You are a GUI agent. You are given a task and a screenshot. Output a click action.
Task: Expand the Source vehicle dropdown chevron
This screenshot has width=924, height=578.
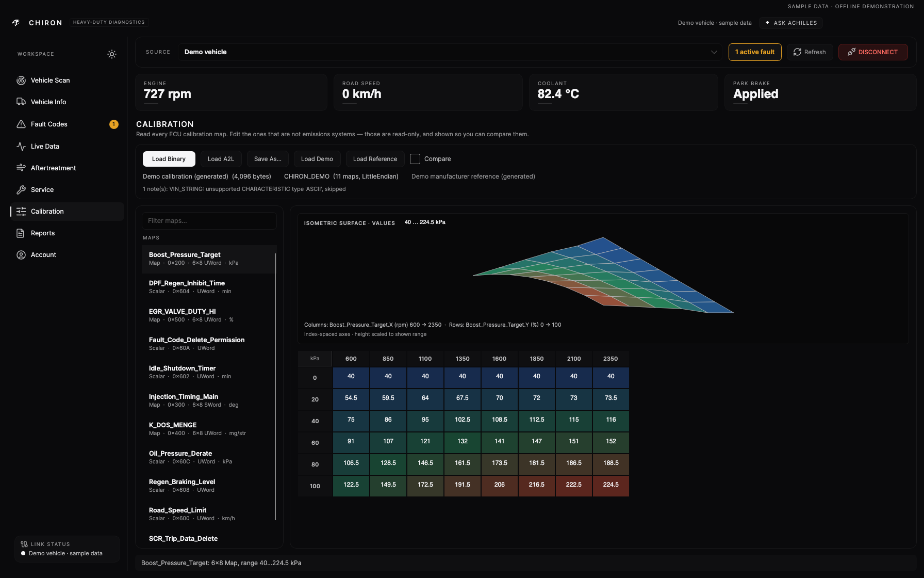[x=714, y=52]
